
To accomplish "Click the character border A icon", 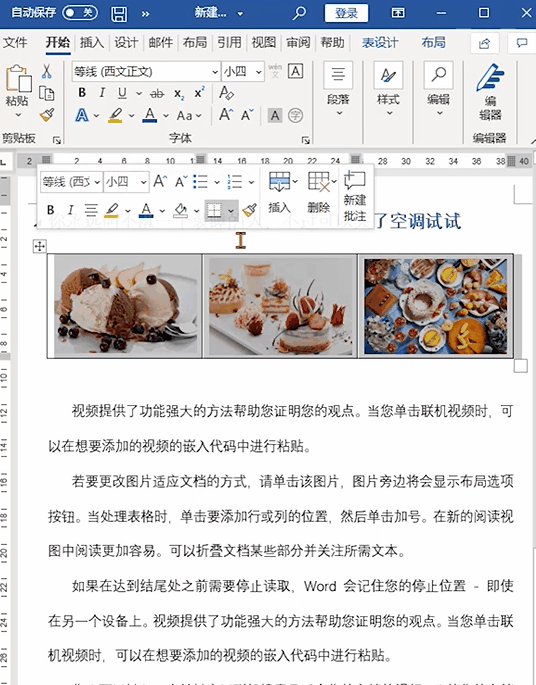I will click(x=296, y=71).
